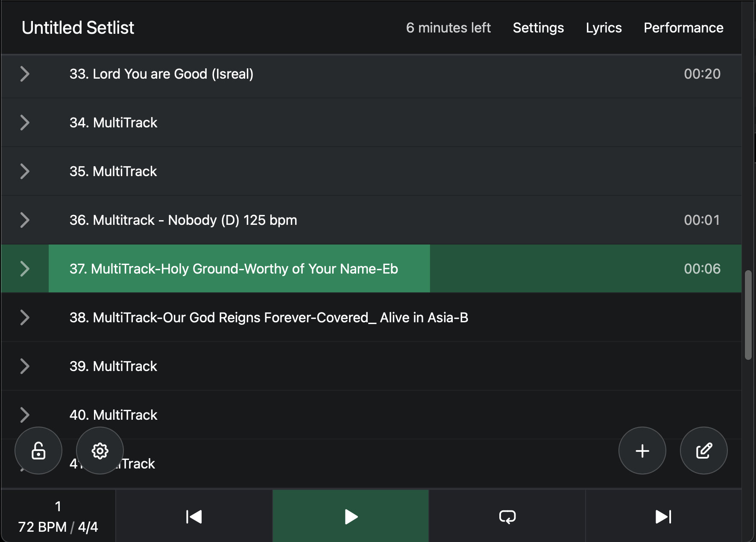The width and height of the screenshot is (756, 542).
Task: Open the gear settings floating button
Action: pos(100,451)
